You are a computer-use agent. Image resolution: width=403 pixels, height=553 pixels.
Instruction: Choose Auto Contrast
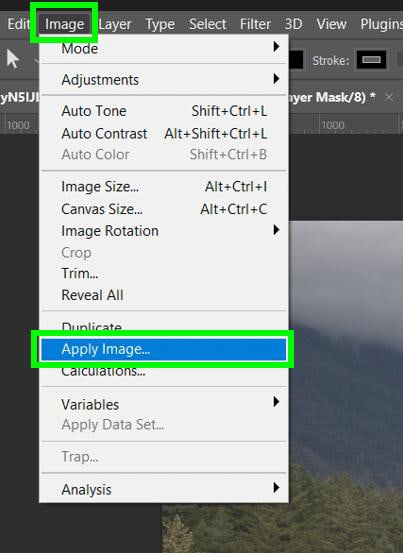(164, 134)
